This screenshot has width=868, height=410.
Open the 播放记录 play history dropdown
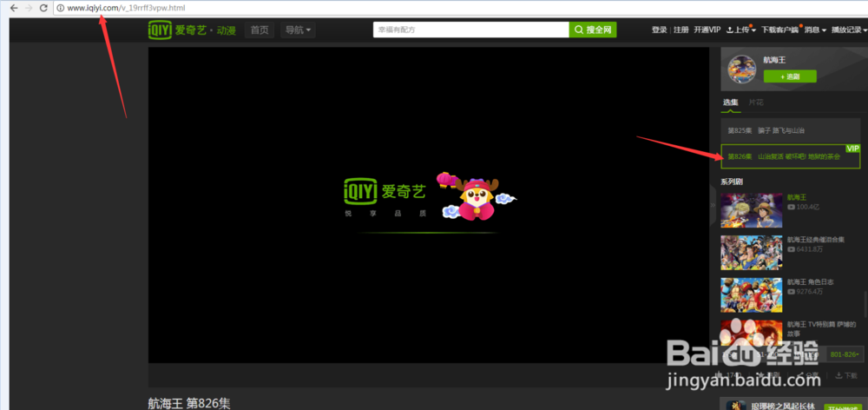pyautogui.click(x=849, y=30)
